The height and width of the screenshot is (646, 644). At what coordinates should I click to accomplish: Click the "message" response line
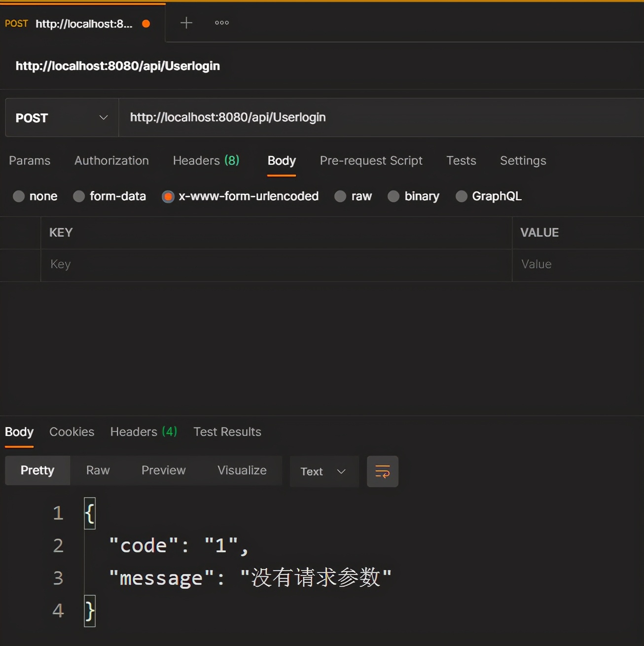tap(250, 578)
